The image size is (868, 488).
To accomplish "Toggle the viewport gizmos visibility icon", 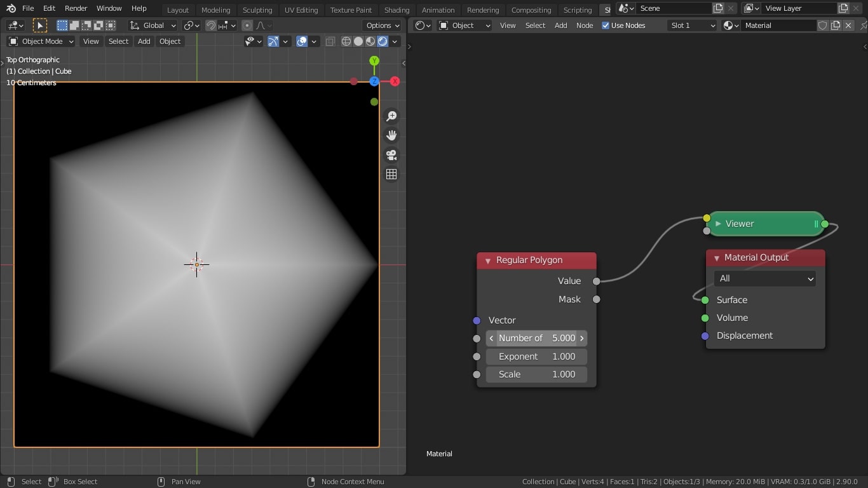I will point(273,41).
